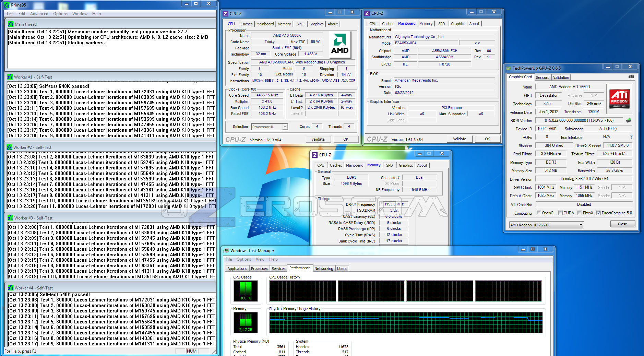Click the Windows Task Manager title icon
This screenshot has width=644, height=356.
tap(226, 251)
